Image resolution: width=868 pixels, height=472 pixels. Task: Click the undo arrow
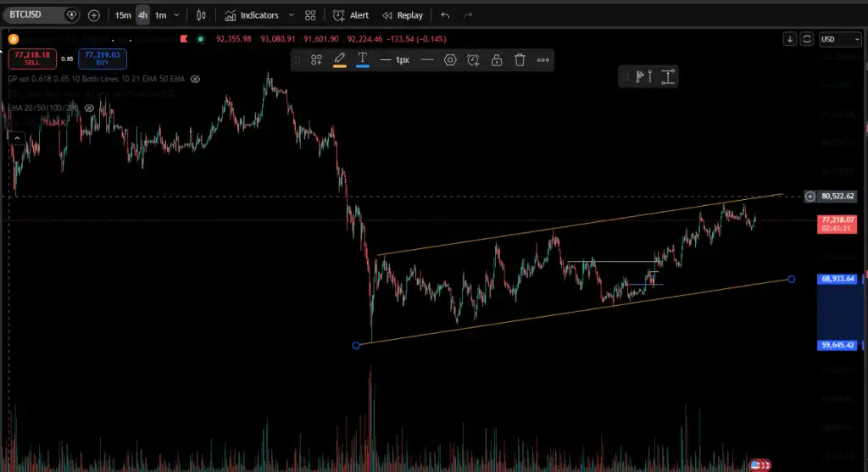[x=445, y=15]
